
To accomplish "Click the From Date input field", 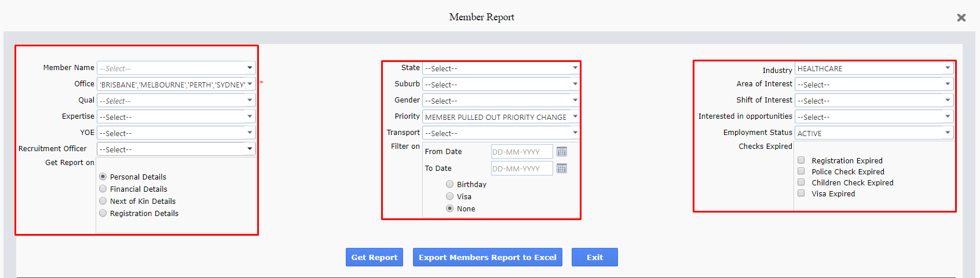I will 522,152.
